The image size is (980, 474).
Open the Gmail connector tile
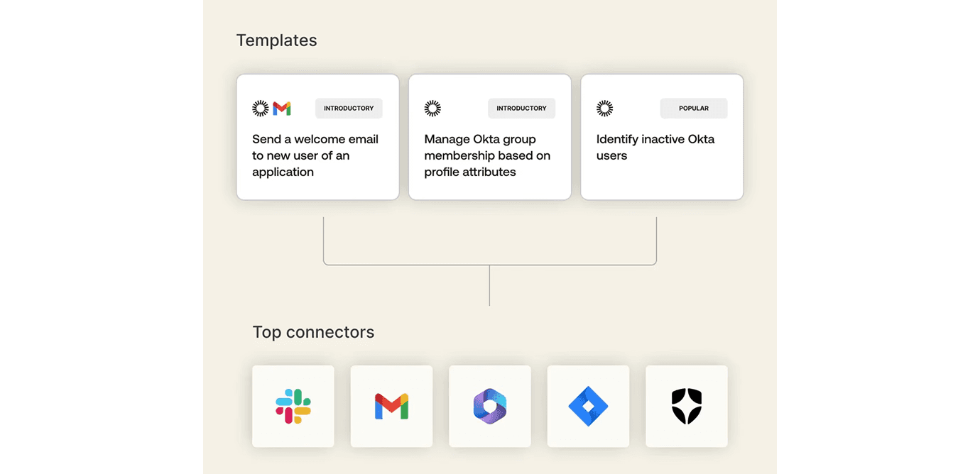(x=391, y=406)
